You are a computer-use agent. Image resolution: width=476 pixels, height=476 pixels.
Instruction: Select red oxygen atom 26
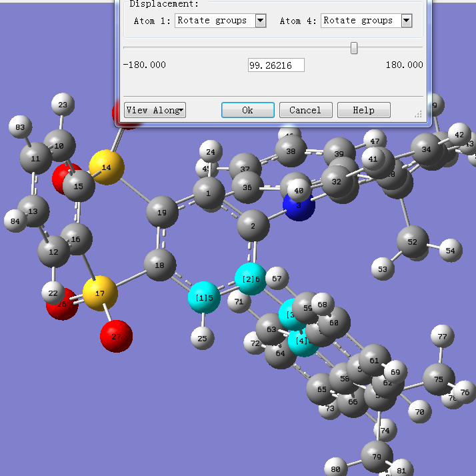tap(62, 304)
